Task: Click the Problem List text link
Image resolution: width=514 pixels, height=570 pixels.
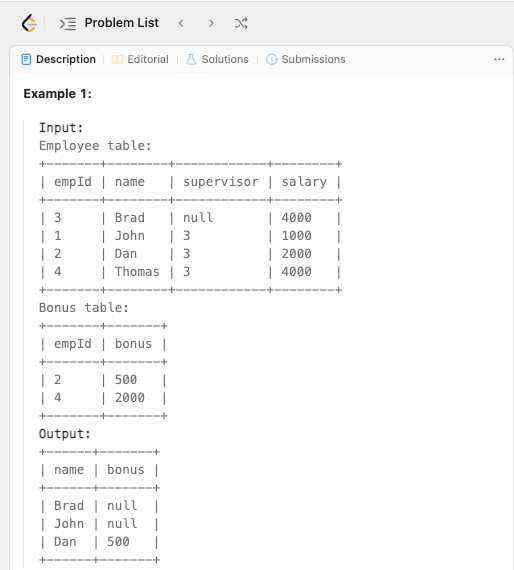Action: [x=121, y=23]
